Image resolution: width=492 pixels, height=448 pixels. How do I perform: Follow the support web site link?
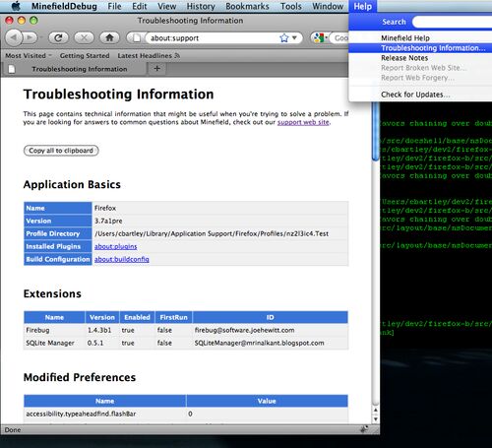(303, 122)
